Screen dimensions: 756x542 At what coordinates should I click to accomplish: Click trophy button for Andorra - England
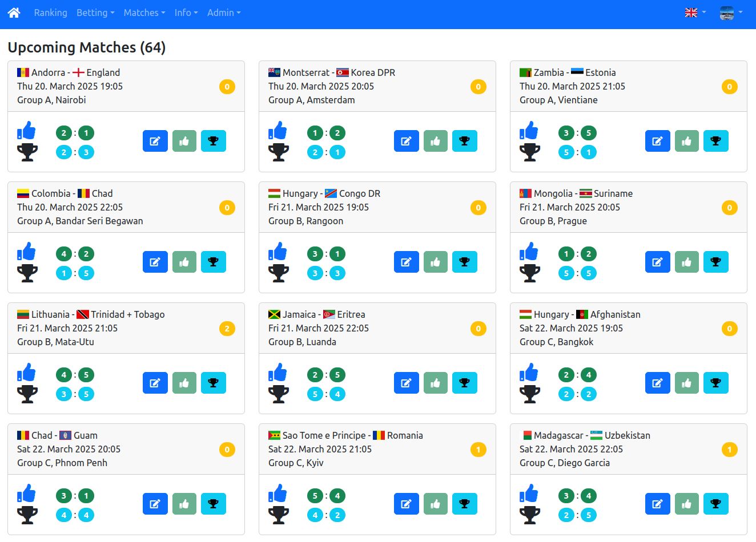[214, 141]
